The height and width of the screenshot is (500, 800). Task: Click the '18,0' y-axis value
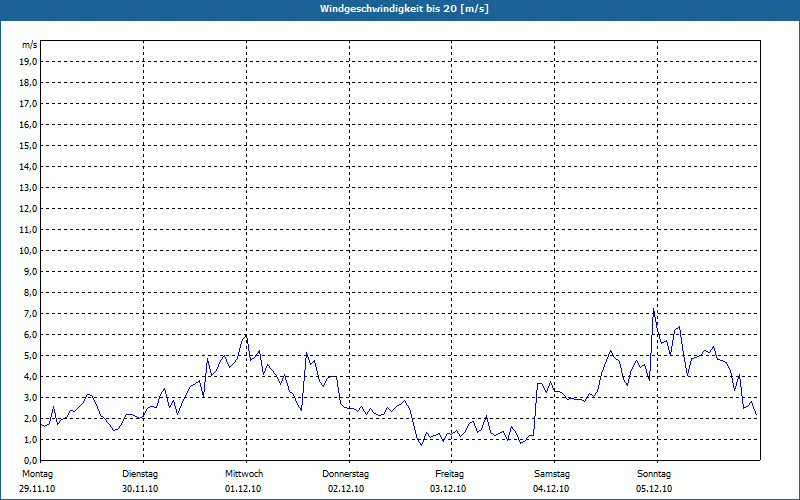tap(28, 83)
